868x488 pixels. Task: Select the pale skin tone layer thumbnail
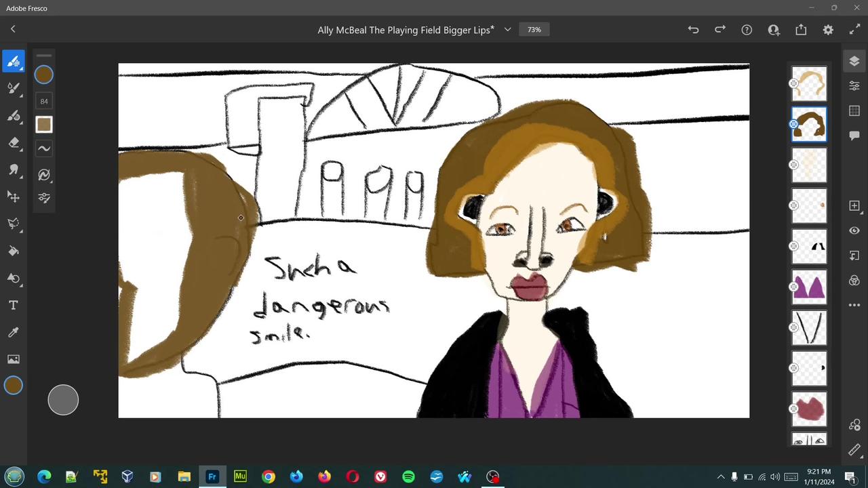point(810,165)
